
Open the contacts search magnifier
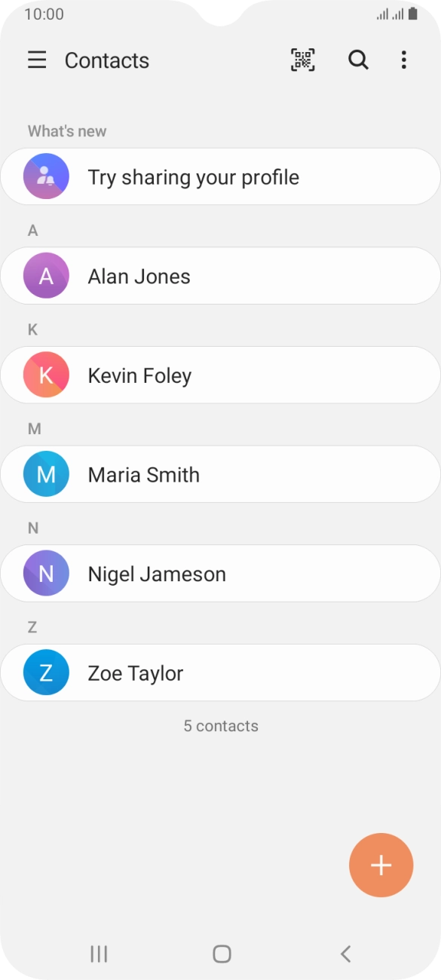tap(358, 60)
